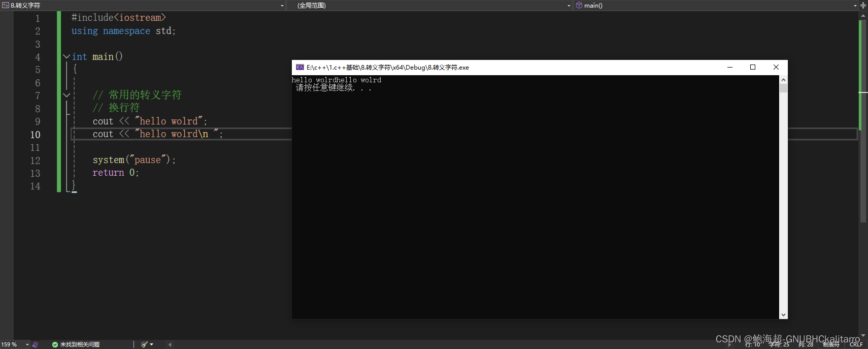Click the editor scrollbar up arrow
This screenshot has height=349, width=868.
[863, 16]
